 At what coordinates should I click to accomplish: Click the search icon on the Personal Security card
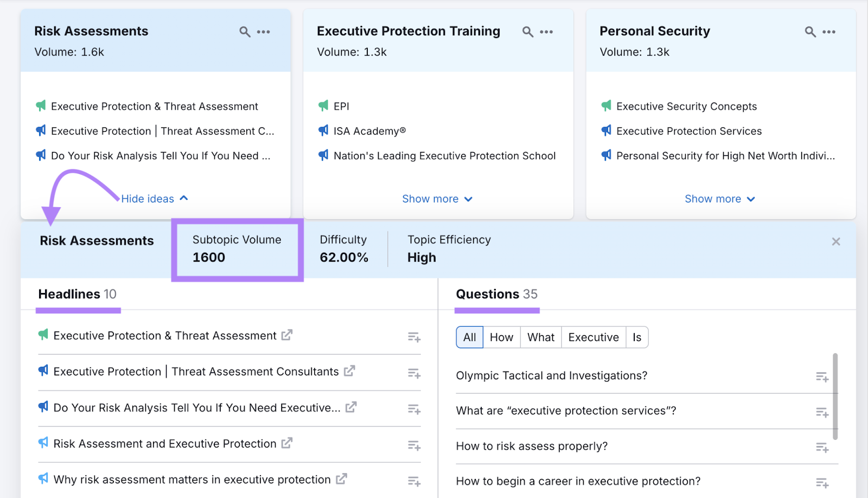coord(809,32)
